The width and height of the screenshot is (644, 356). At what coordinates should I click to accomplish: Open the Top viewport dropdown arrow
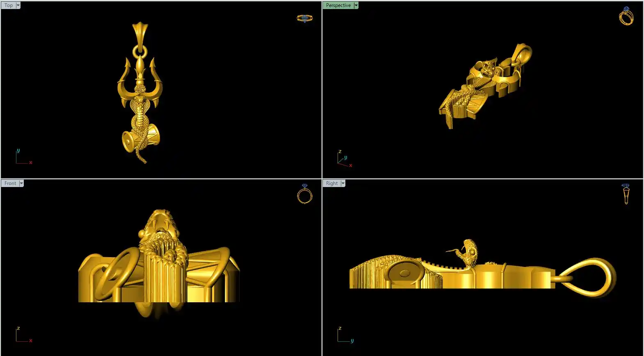click(18, 5)
